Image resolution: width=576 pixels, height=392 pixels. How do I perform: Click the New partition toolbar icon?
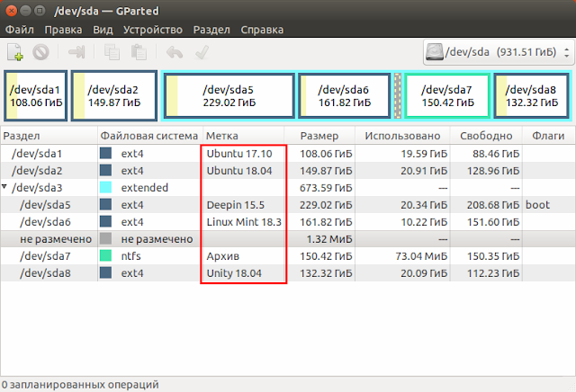[x=15, y=52]
